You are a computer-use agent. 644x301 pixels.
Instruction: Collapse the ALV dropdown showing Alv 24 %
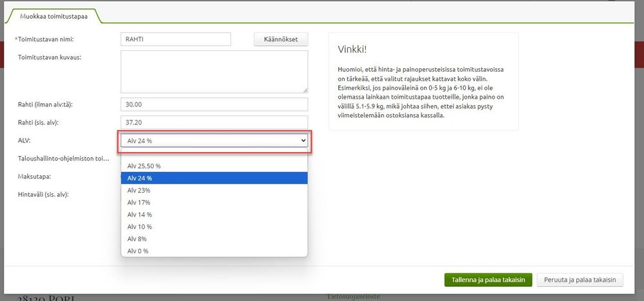pyautogui.click(x=214, y=141)
